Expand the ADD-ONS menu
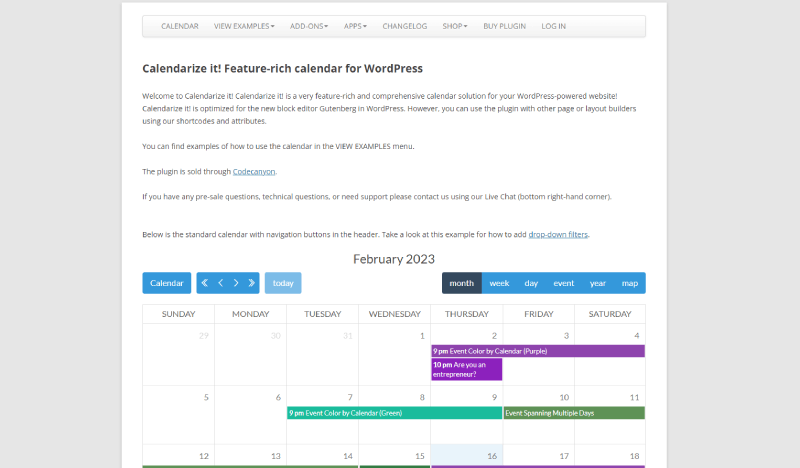Image resolution: width=800 pixels, height=468 pixels. point(309,26)
